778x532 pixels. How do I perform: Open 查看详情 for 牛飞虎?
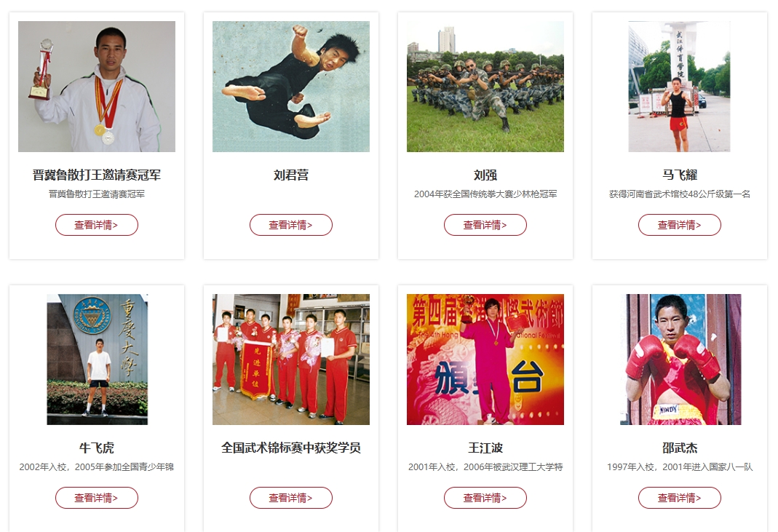(x=97, y=498)
